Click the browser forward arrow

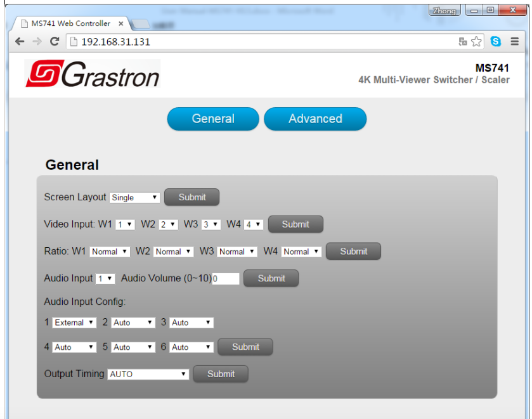coord(37,42)
